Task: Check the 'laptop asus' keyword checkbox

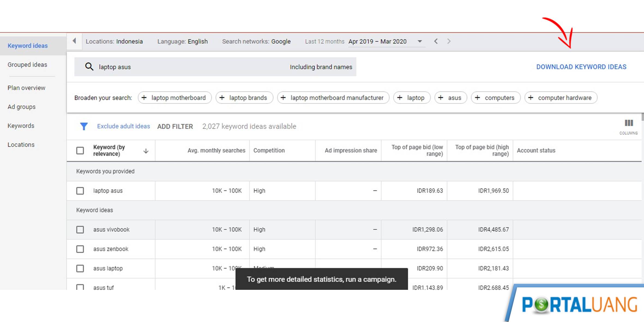Action: [x=80, y=191]
